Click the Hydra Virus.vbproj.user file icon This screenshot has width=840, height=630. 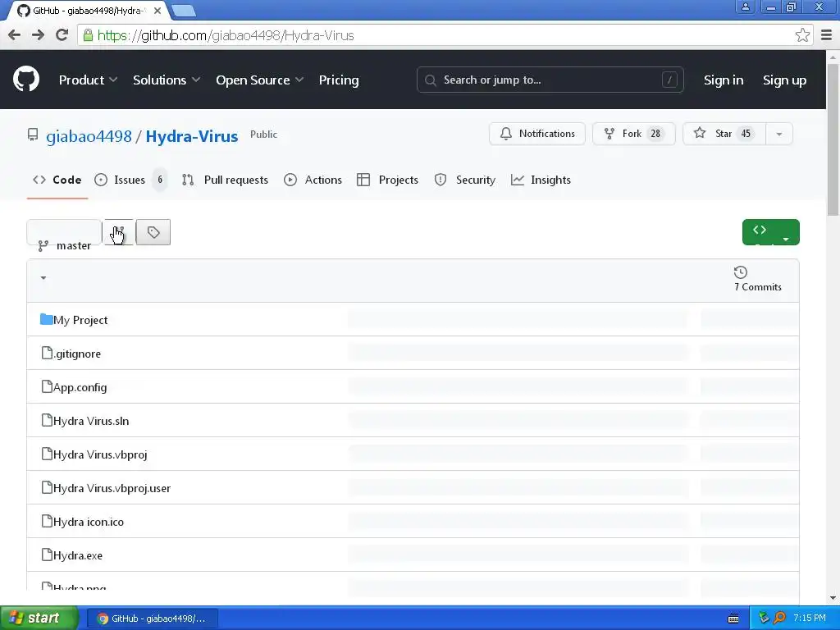pos(47,488)
